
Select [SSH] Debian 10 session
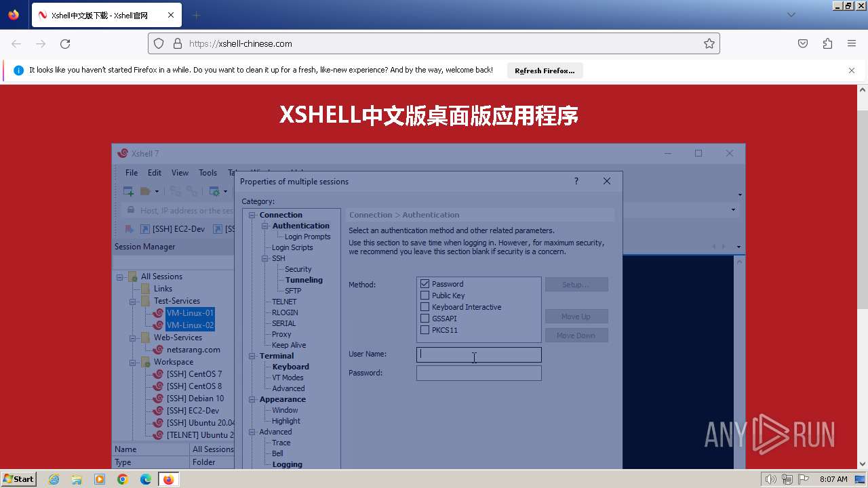(195, 399)
